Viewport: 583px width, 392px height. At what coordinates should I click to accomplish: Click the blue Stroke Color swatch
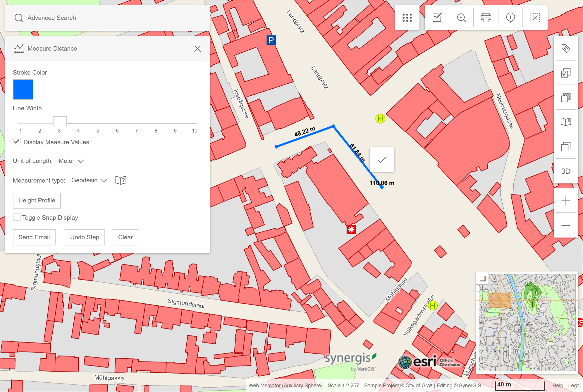[x=23, y=90]
